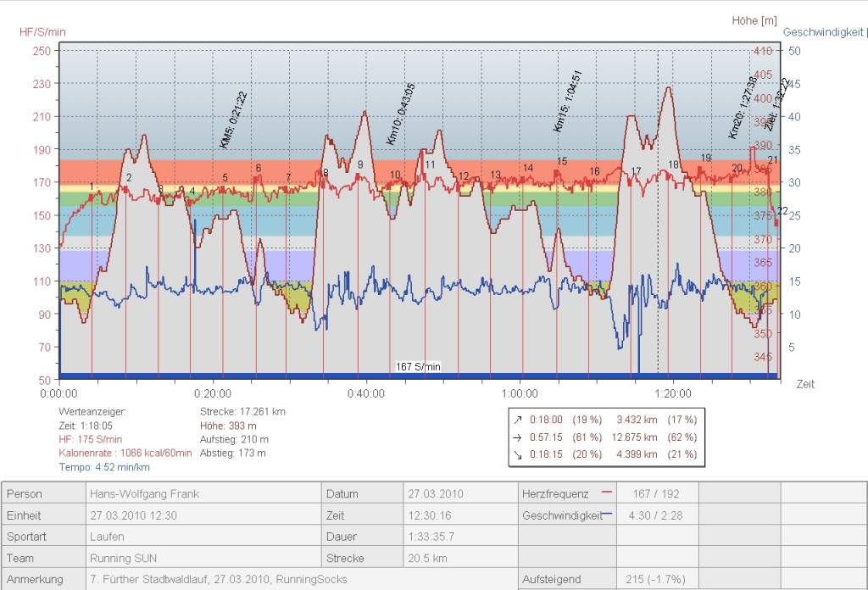
Task: Select the Km20: 1:27:38 split label
Action: pos(742,108)
